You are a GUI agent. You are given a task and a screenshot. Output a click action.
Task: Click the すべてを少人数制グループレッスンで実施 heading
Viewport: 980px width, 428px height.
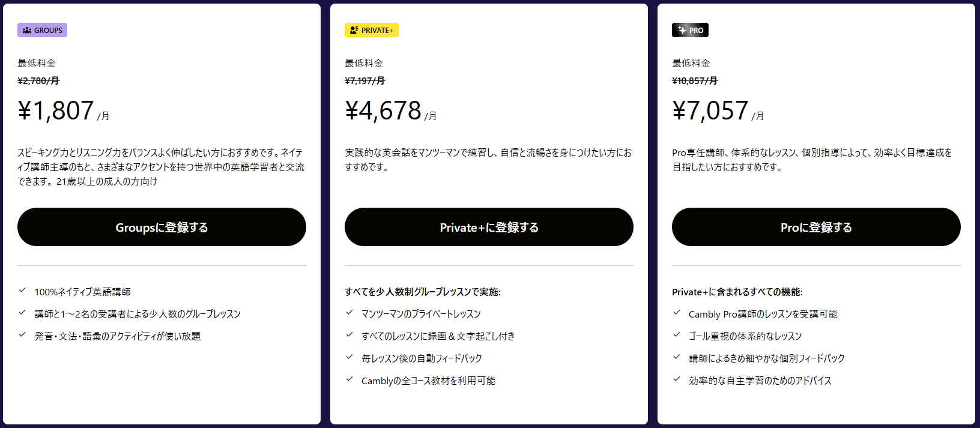422,292
